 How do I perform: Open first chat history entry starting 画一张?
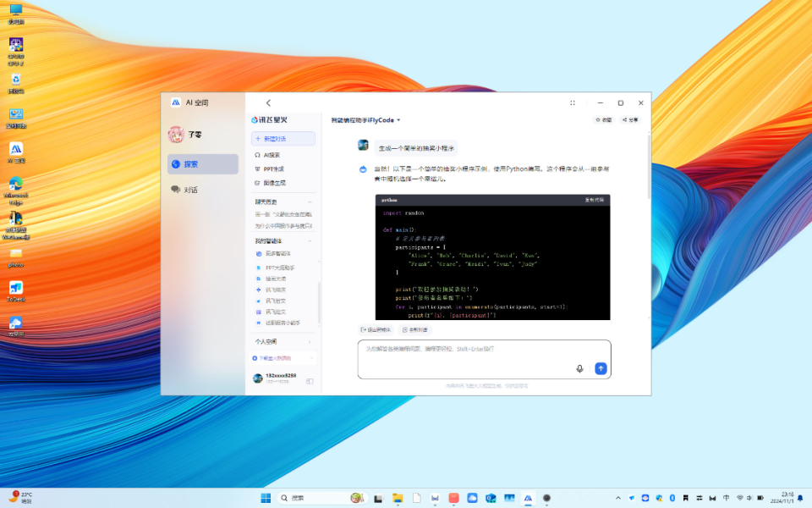283,213
